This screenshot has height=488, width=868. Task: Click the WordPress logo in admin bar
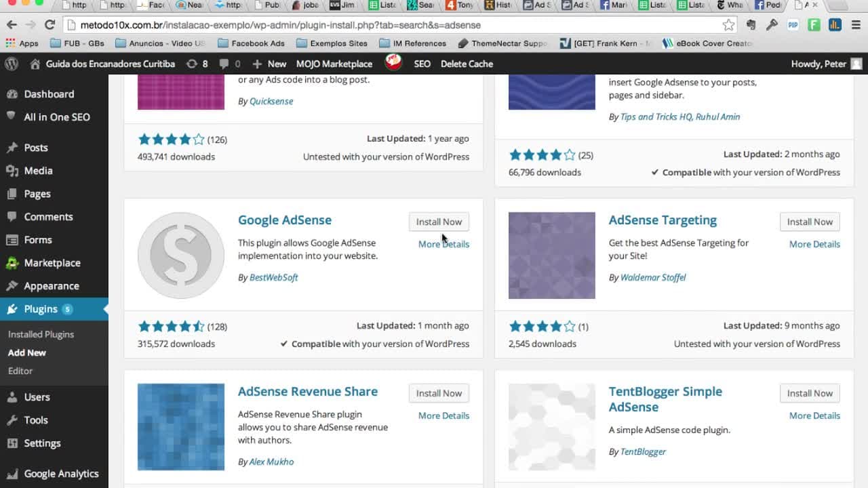click(x=12, y=64)
